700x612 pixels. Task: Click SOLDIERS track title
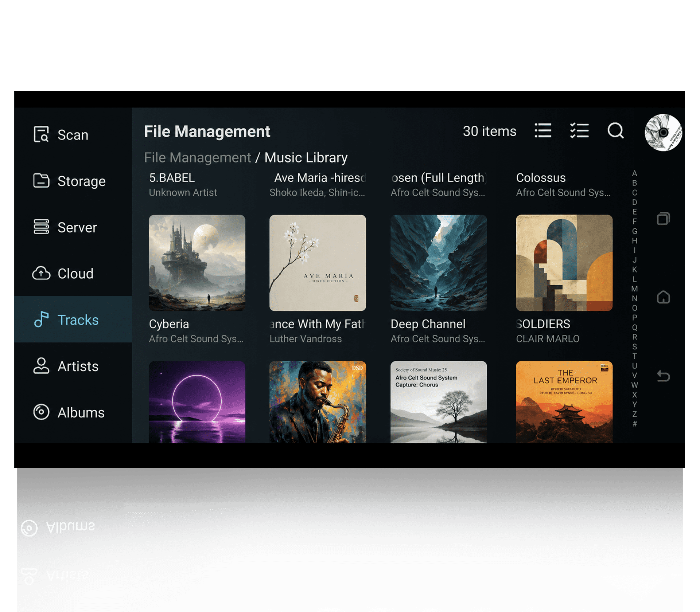543,324
